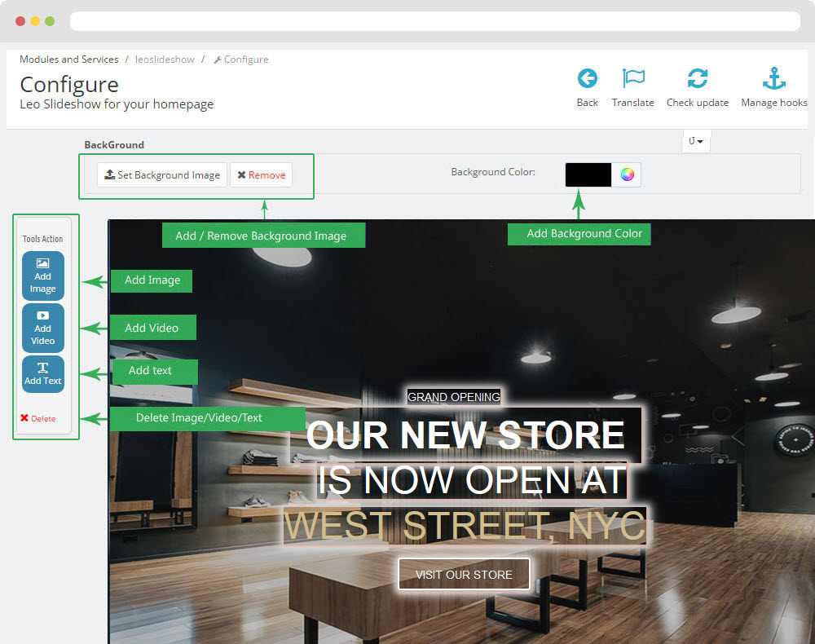Open the dropdown above the background panel
Image resolution: width=815 pixels, height=644 pixels.
(695, 141)
